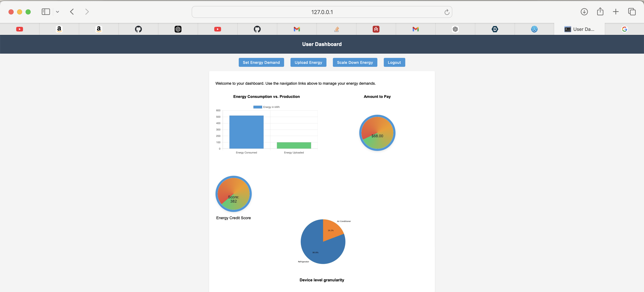Click the Energy Consumed blue bar
This screenshot has height=292, width=644.
click(x=246, y=132)
